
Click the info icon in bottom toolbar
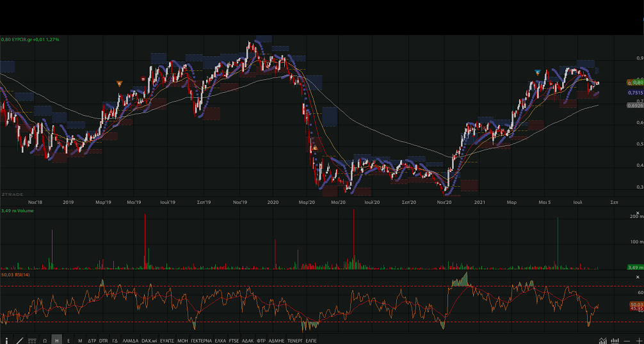pyautogui.click(x=7, y=340)
